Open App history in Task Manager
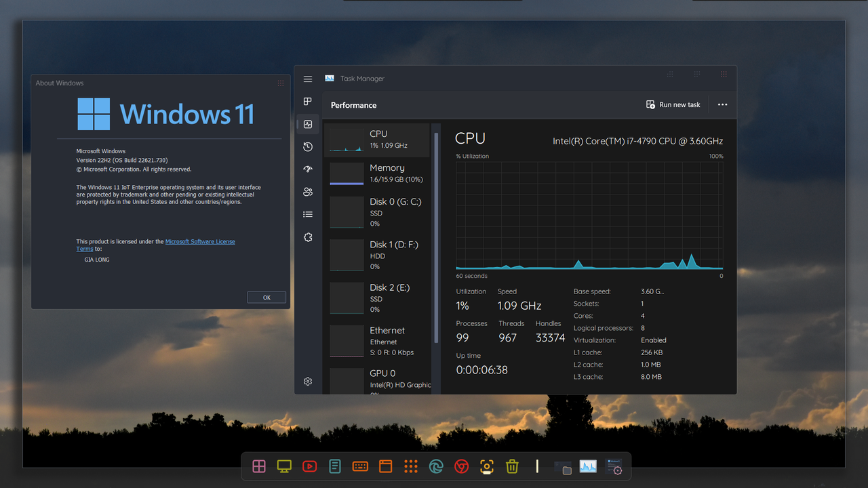868x488 pixels. pyautogui.click(x=307, y=146)
